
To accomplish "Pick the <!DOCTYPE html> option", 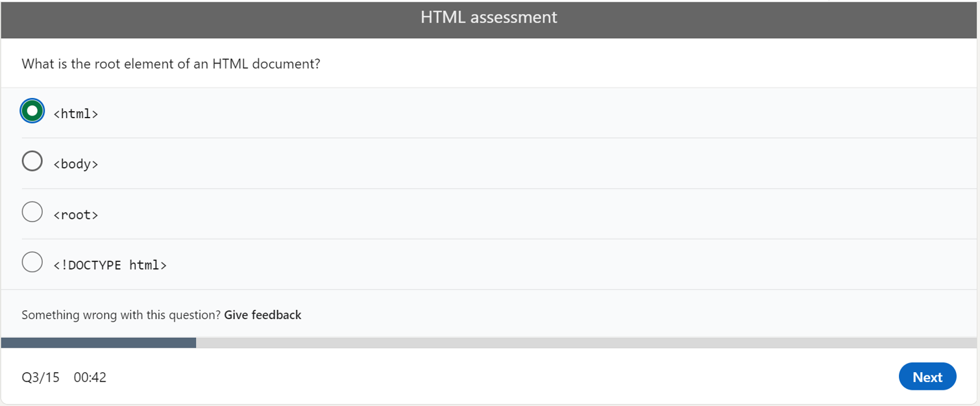I will pyautogui.click(x=32, y=262).
